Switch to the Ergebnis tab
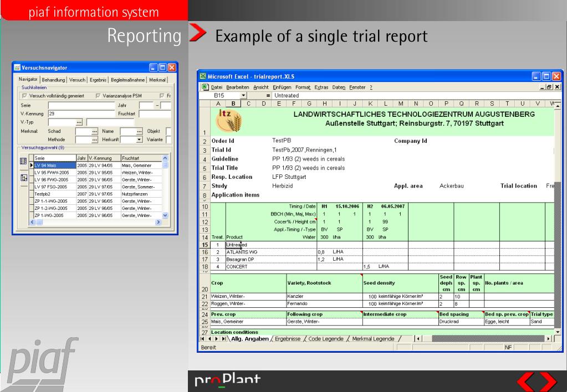567x392 pixels. click(x=98, y=80)
